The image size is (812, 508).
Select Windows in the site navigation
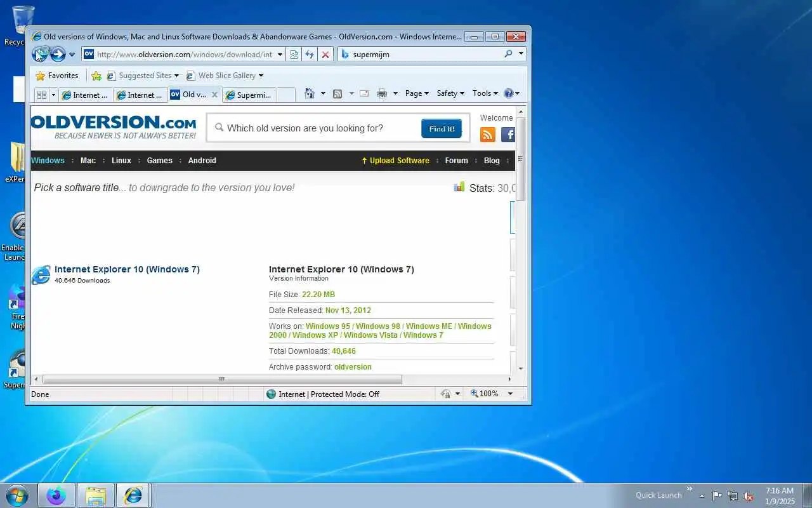(48, 161)
